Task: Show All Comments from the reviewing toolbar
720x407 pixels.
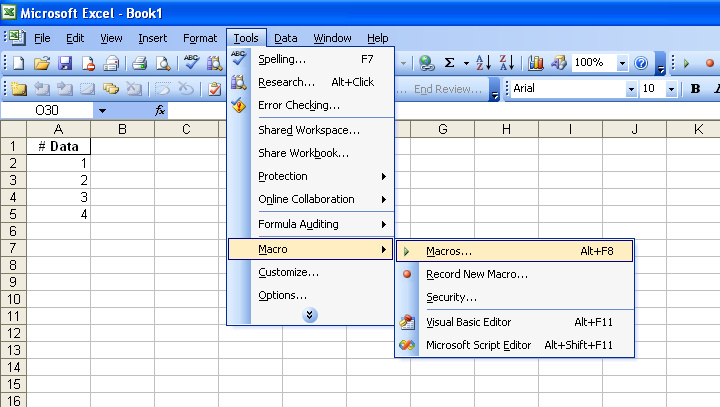Action: (111, 89)
